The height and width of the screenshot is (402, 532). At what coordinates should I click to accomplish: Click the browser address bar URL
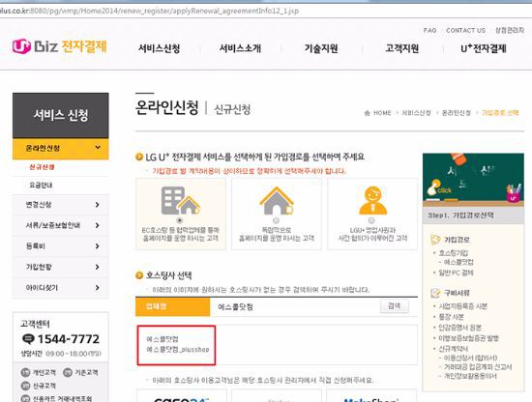click(149, 11)
